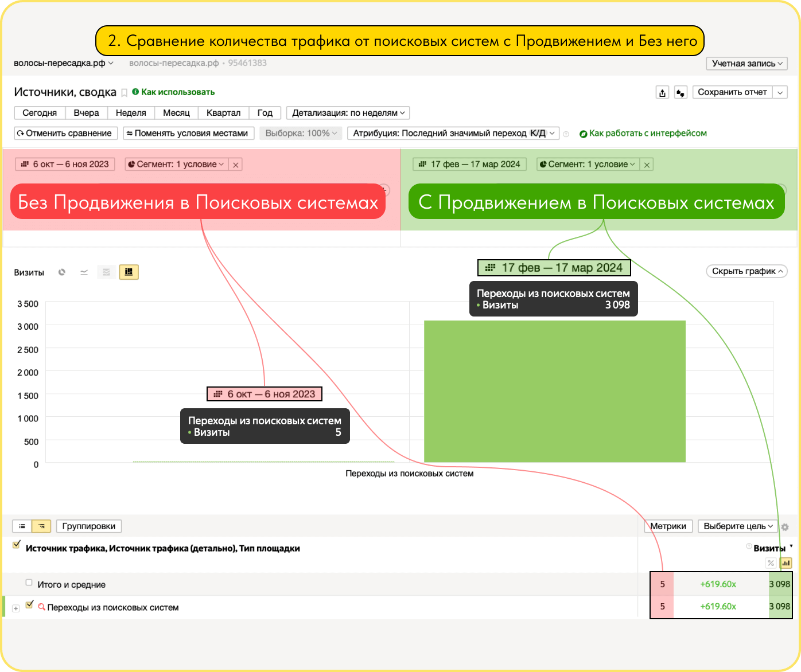
Task: Open the Учетная запись dropdown
Action: [747, 64]
